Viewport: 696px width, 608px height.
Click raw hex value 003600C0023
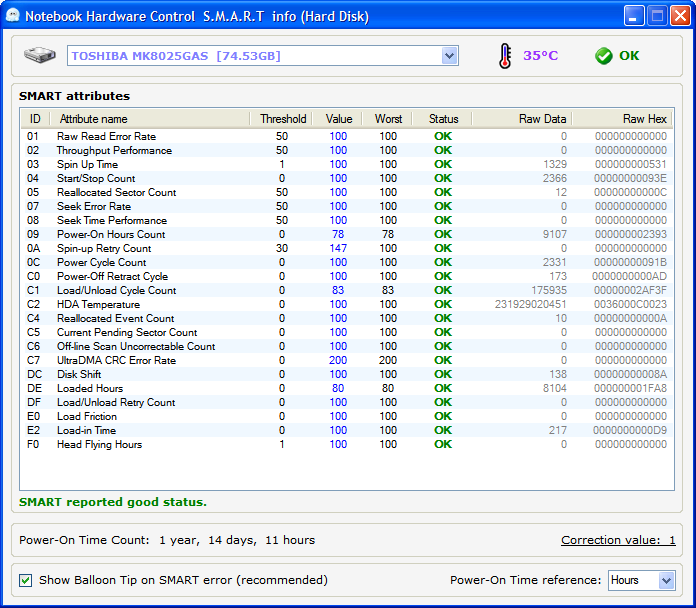(x=630, y=304)
